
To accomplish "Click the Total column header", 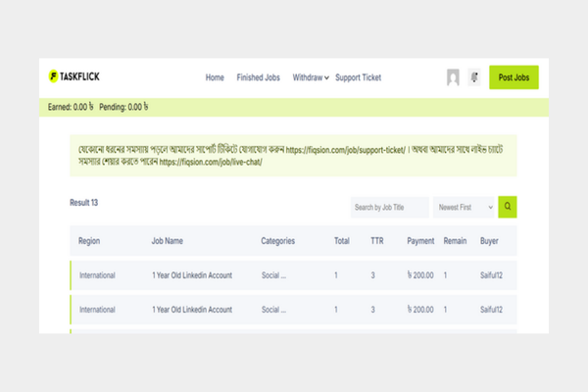I will 342,241.
